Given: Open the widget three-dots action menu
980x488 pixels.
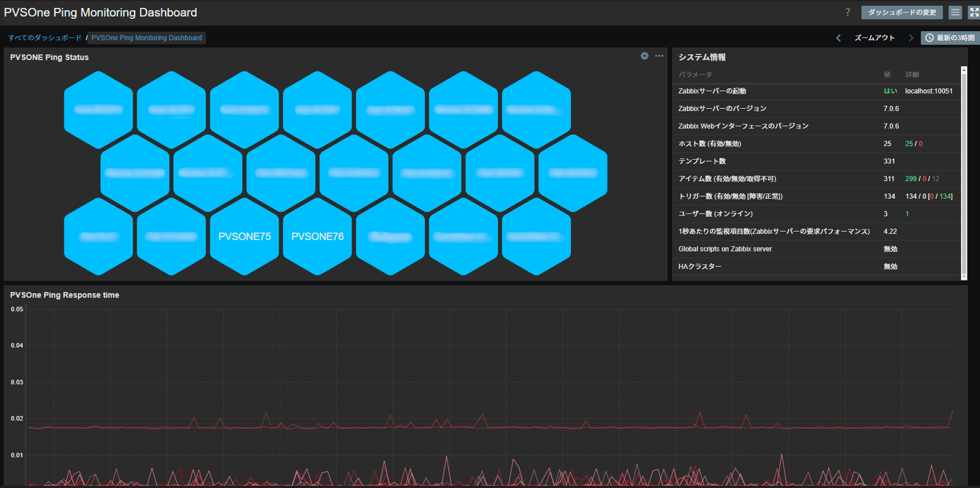Looking at the screenshot, I should point(659,56).
